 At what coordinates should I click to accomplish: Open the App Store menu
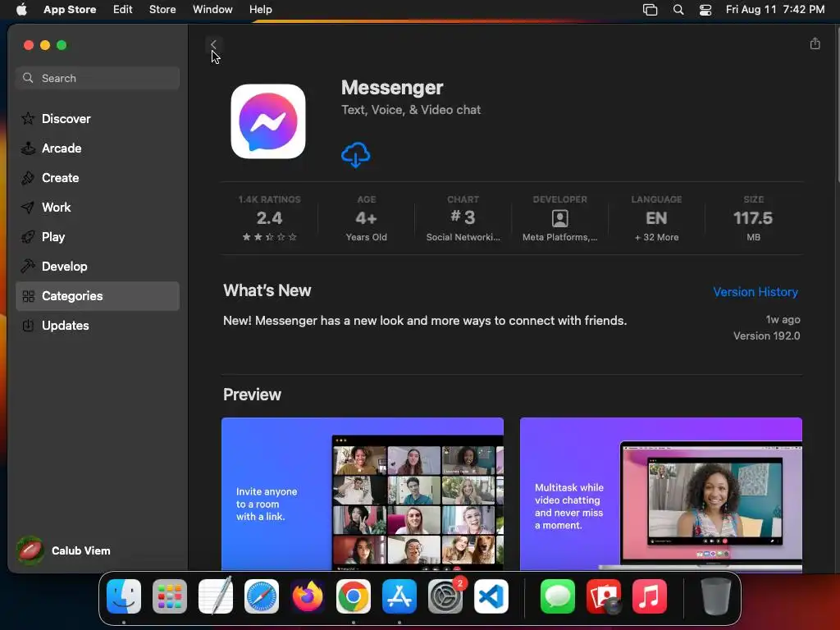(70, 9)
